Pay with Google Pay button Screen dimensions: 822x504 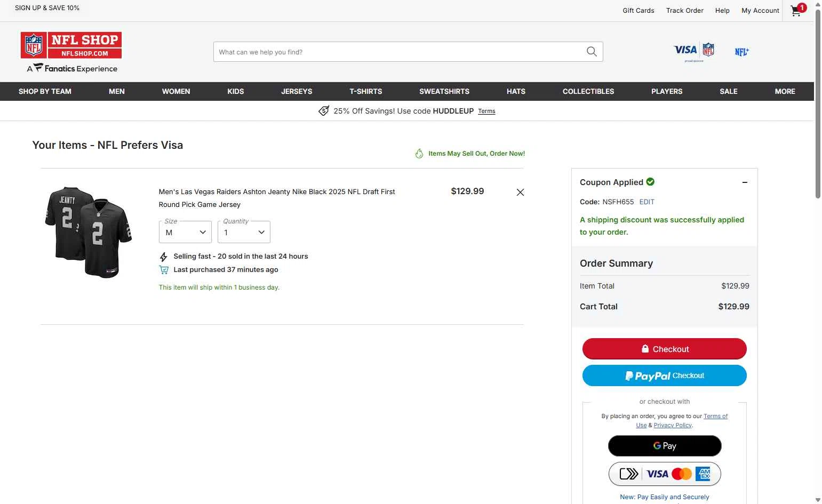(x=664, y=446)
